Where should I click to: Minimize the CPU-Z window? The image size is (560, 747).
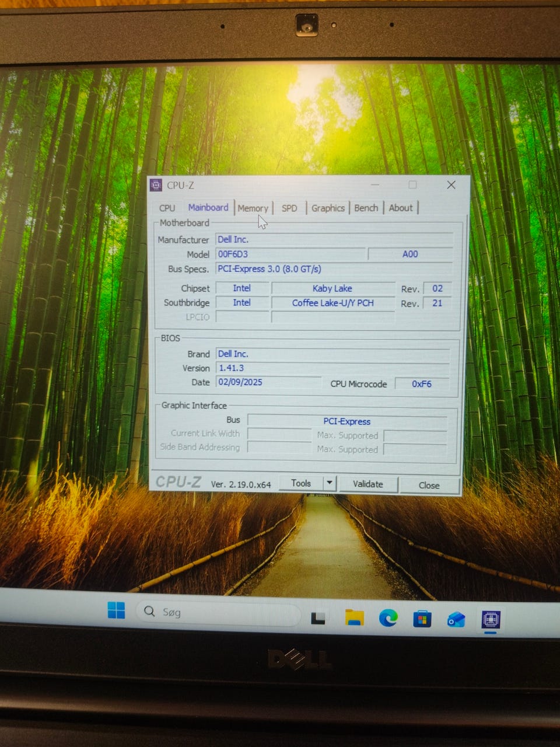click(x=374, y=184)
